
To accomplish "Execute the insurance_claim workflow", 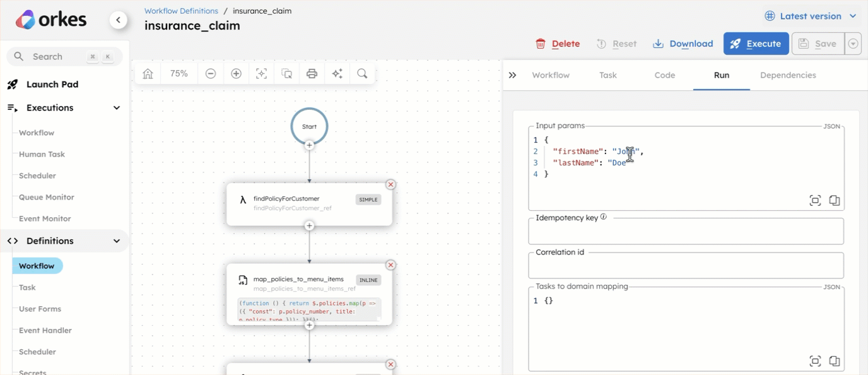I will [756, 44].
